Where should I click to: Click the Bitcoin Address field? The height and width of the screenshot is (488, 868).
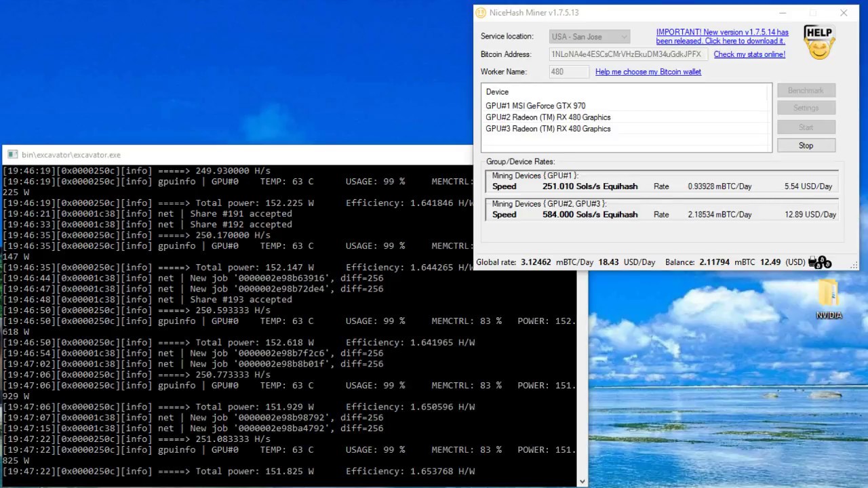coord(628,54)
